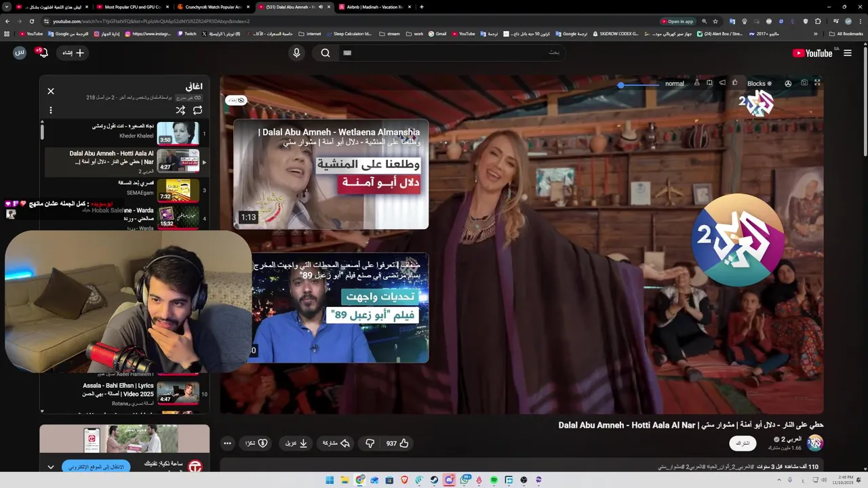Adjust the blue speed slider on player
This screenshot has width=868, height=488.
[638, 85]
